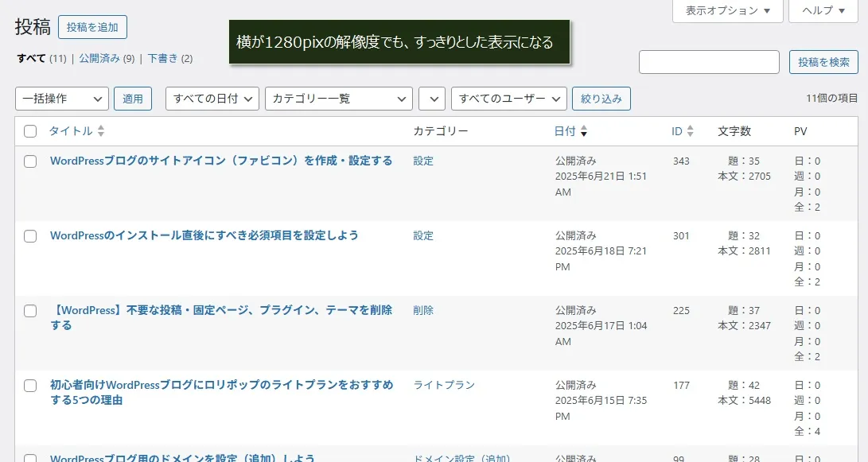
Task: Open the カテゴリー一覧 category dropdown
Action: (338, 99)
